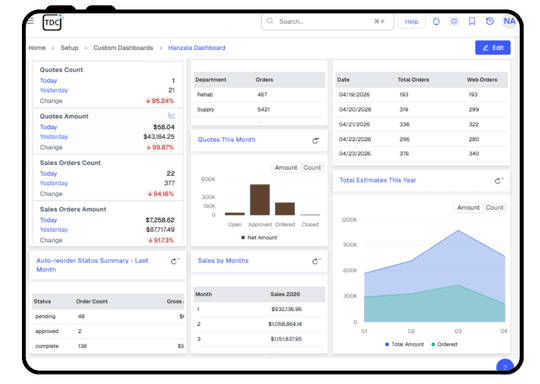Click the TDC logo

coord(53,22)
